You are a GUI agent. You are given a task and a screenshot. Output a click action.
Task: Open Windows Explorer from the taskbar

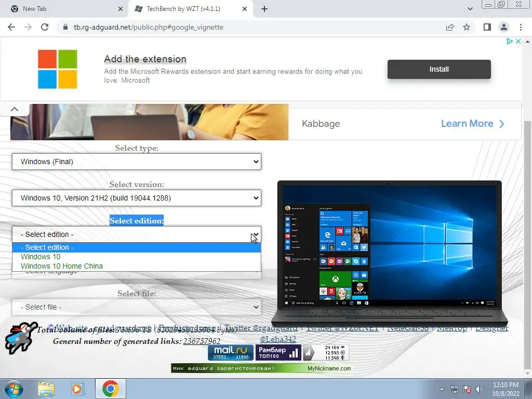click(x=46, y=389)
